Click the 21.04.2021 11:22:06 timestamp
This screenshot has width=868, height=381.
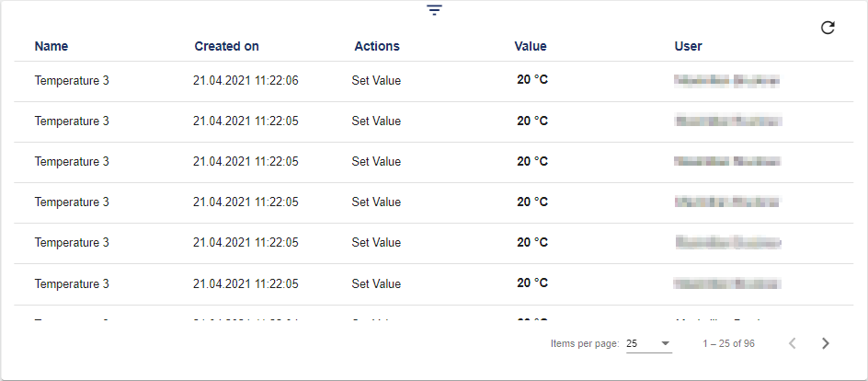coord(246,81)
